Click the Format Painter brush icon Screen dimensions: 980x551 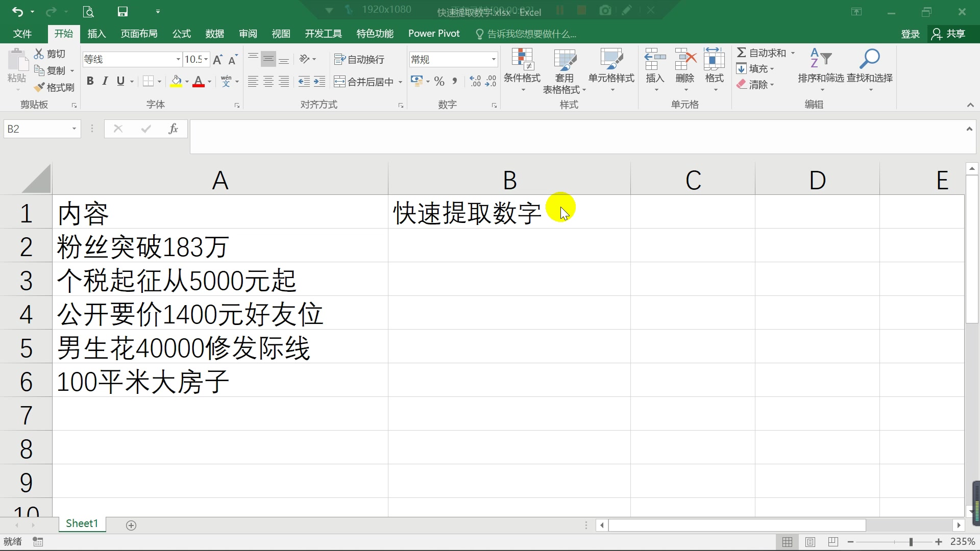39,87
